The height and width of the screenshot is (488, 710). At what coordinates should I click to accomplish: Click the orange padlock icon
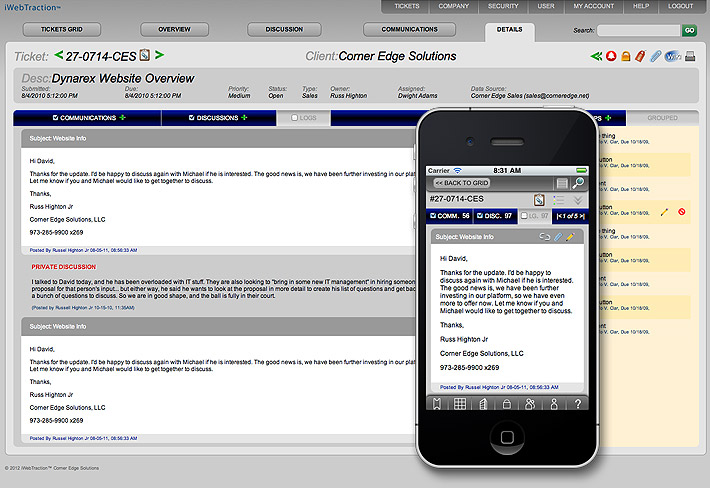point(626,56)
